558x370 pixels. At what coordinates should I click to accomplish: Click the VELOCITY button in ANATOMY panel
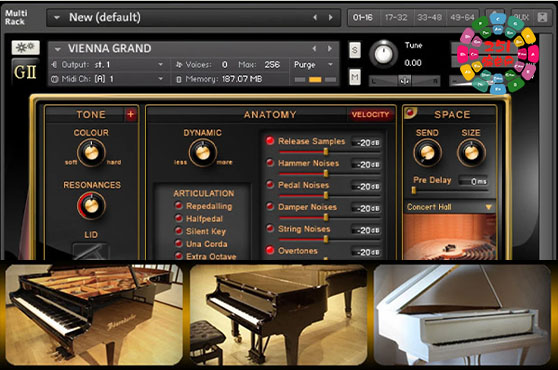(370, 115)
